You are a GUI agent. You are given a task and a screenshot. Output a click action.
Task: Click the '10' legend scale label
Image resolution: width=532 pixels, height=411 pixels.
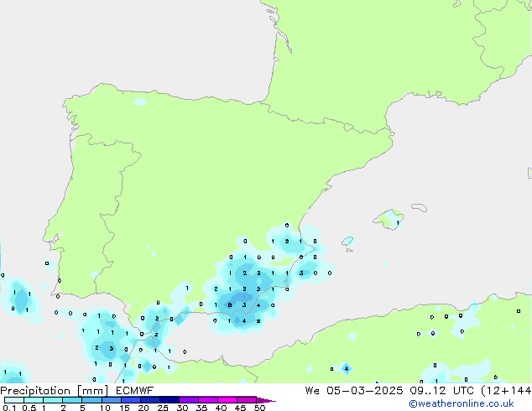[x=105, y=408]
